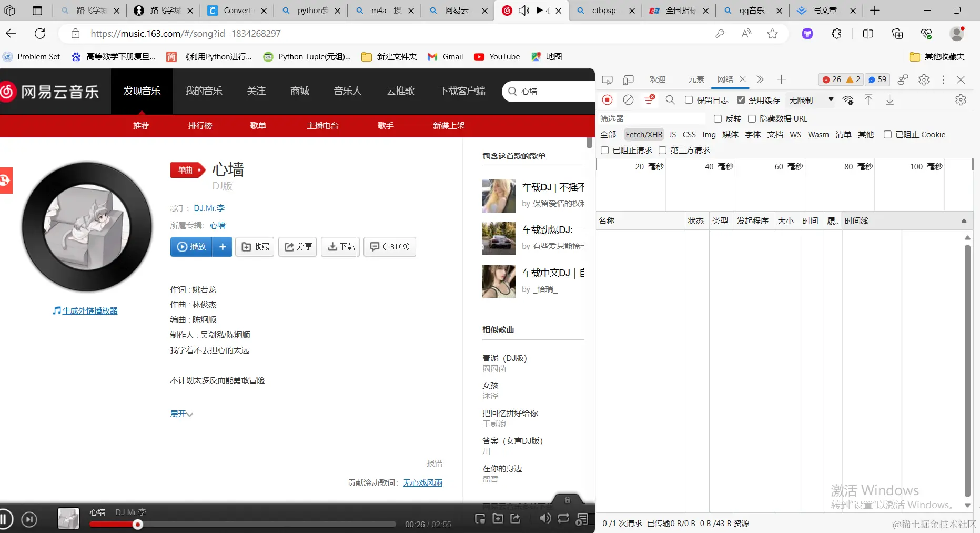Import HAR file with up arrow
The height and width of the screenshot is (533, 980).
868,100
